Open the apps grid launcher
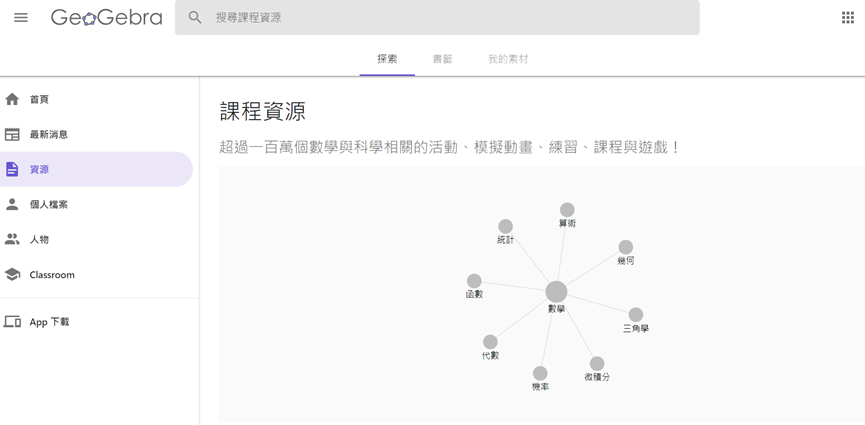 click(x=848, y=18)
